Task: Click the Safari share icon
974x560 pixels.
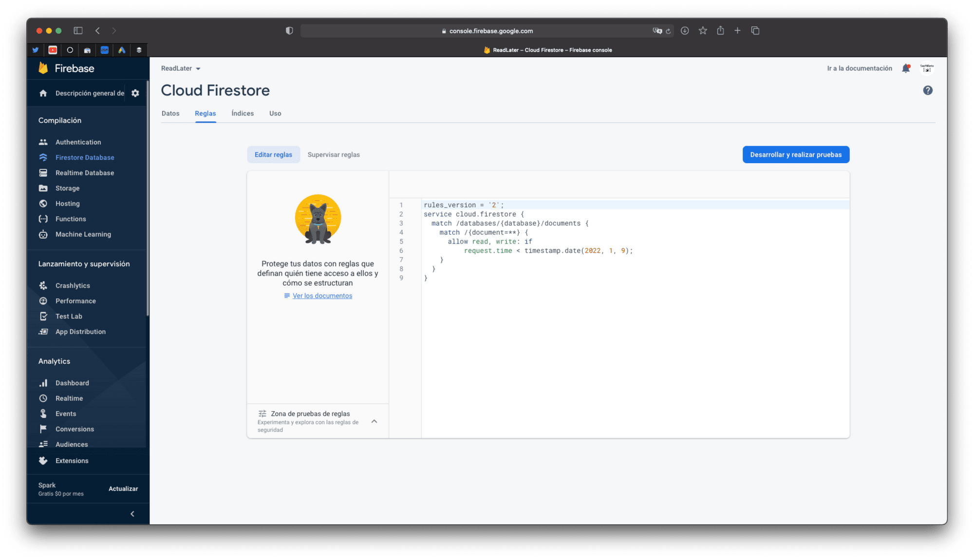Action: [x=720, y=31]
